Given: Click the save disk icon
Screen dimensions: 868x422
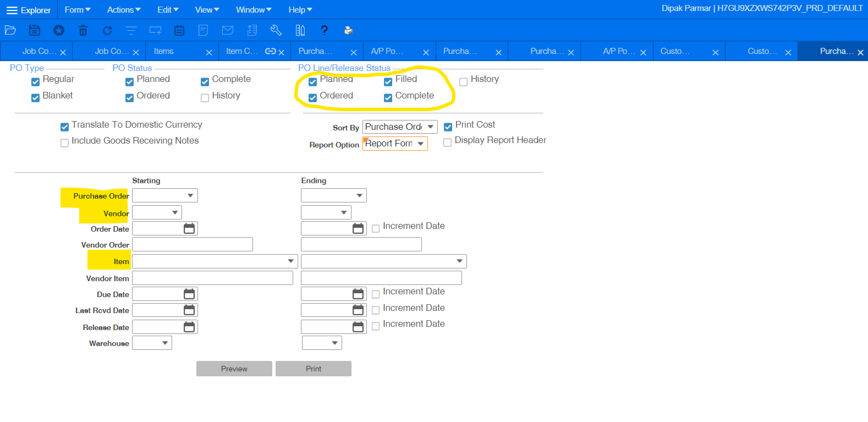Looking at the screenshot, I should pyautogui.click(x=35, y=30).
